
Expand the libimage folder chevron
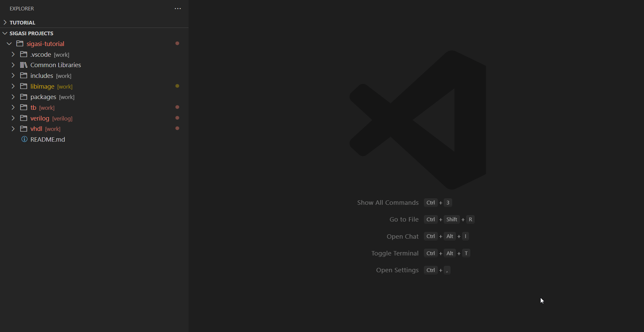(x=13, y=86)
